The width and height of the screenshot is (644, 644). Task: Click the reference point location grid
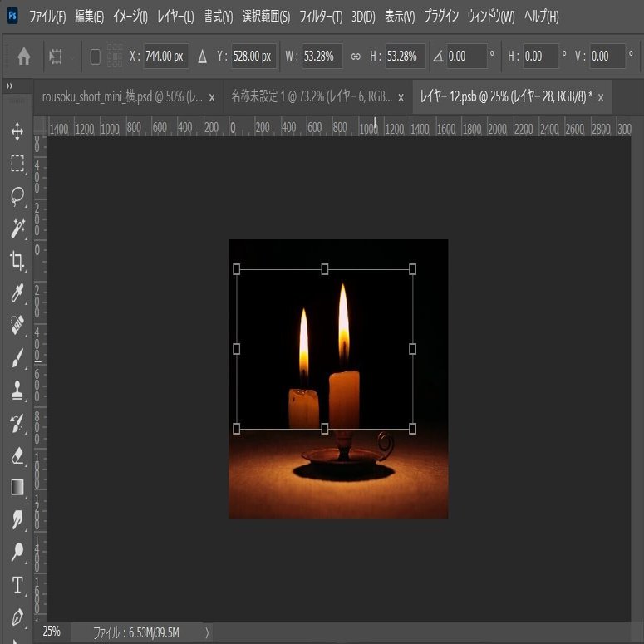pos(115,56)
